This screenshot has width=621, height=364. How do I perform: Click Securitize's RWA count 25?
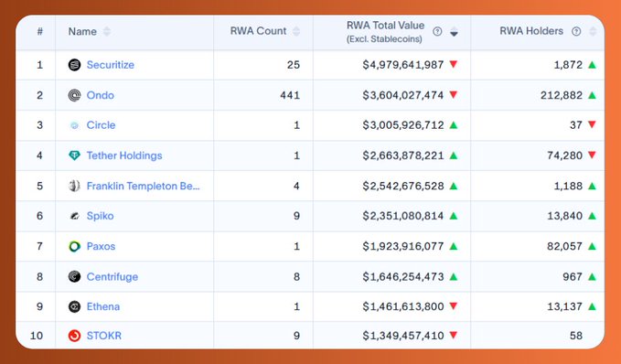[x=294, y=65]
